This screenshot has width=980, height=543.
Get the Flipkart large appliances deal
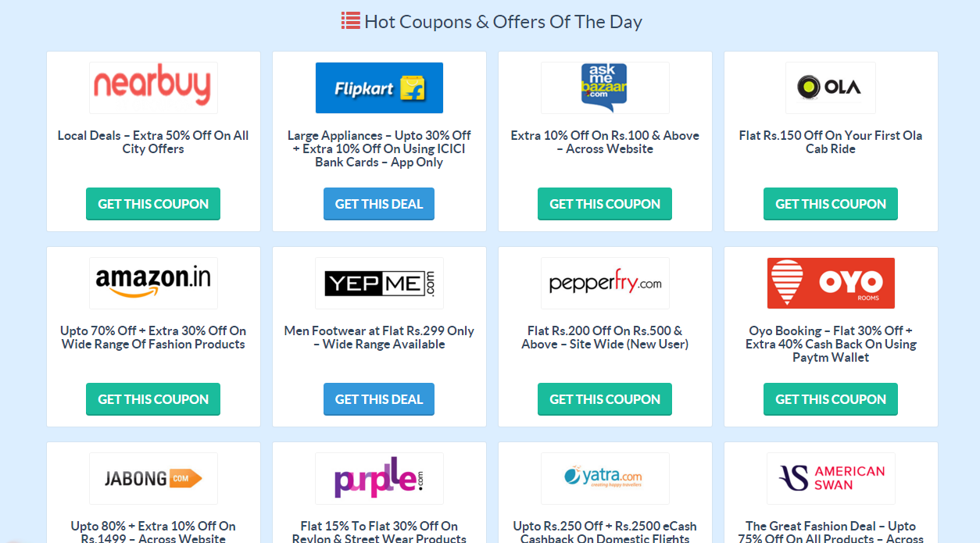379,204
